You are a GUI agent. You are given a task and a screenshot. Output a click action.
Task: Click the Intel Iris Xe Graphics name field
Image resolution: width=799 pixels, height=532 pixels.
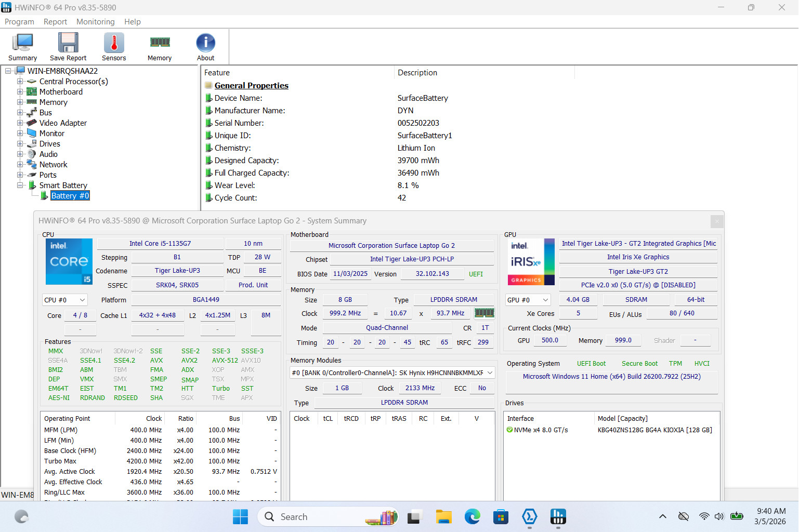click(x=638, y=257)
